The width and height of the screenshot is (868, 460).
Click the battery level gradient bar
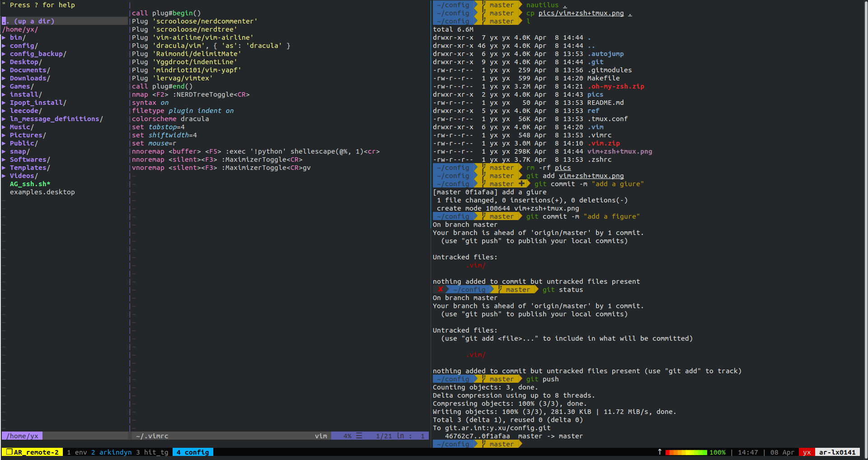pos(686,452)
